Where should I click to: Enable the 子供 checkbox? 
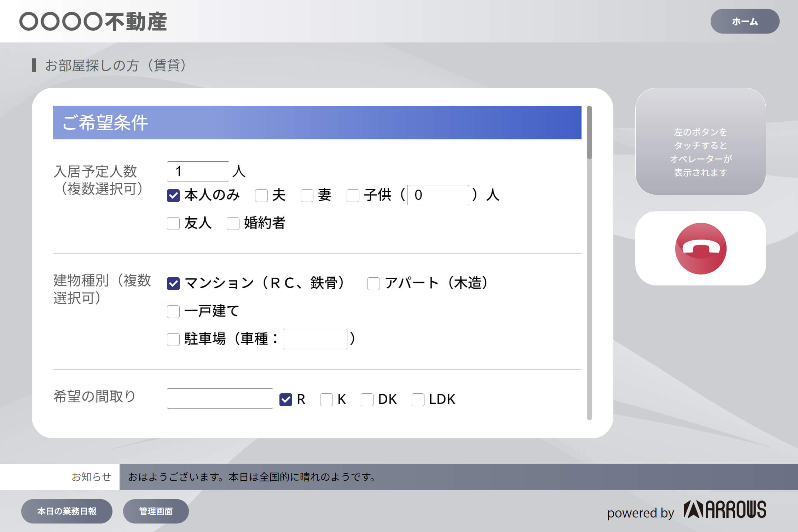[353, 195]
